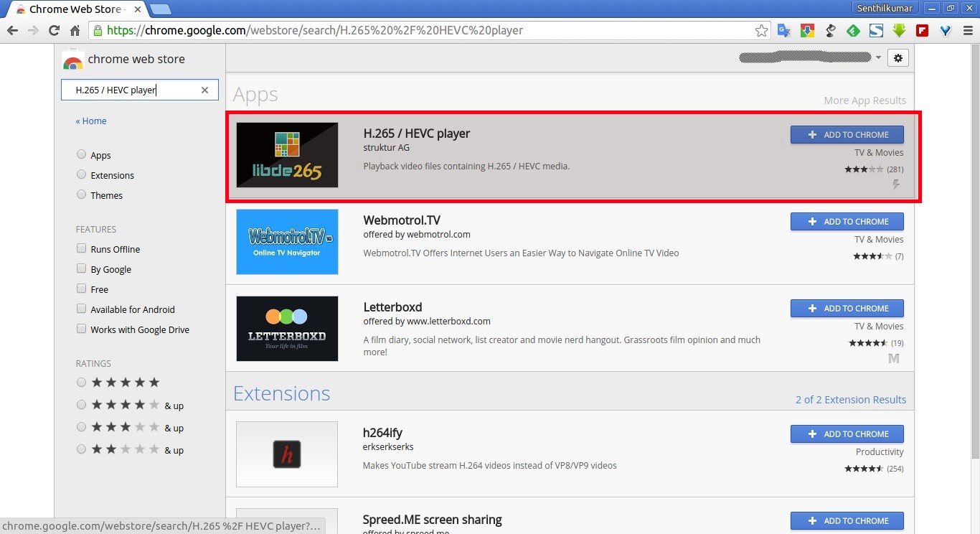Select the Extensions radio filter

point(81,175)
